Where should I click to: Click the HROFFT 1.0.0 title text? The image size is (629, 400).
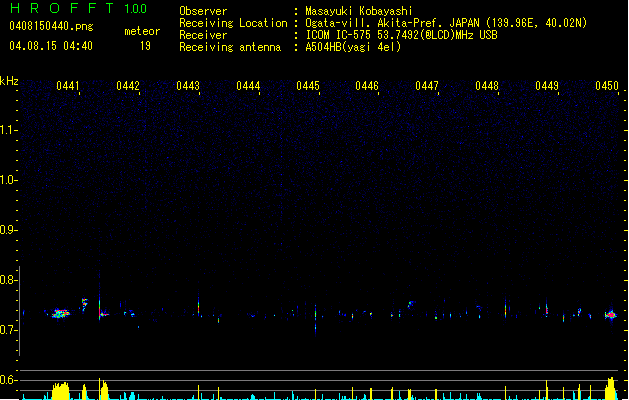point(79,8)
